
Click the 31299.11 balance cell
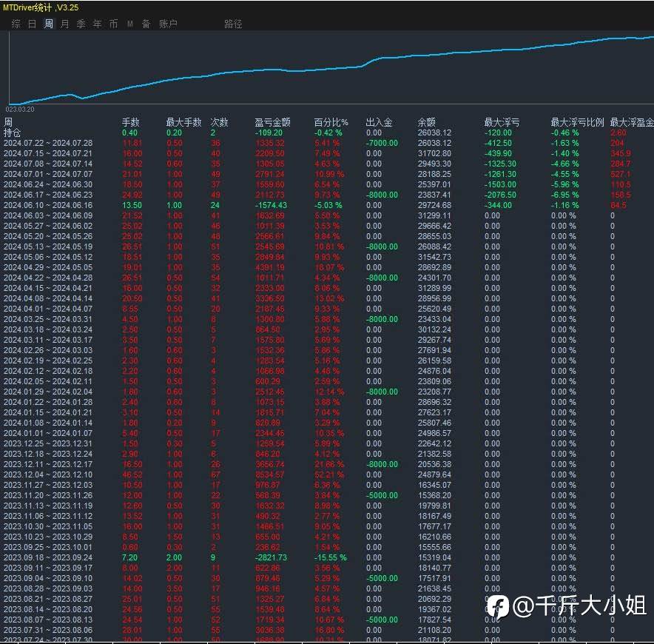434,216
